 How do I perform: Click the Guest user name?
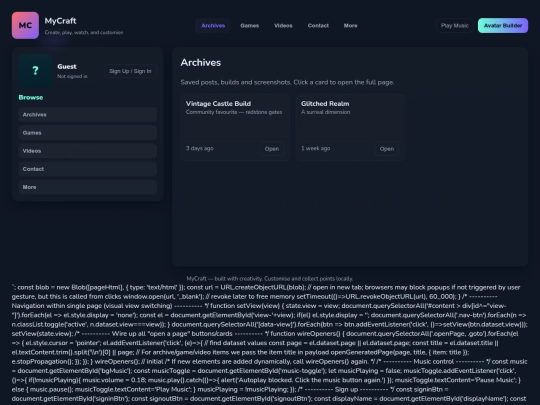67,66
